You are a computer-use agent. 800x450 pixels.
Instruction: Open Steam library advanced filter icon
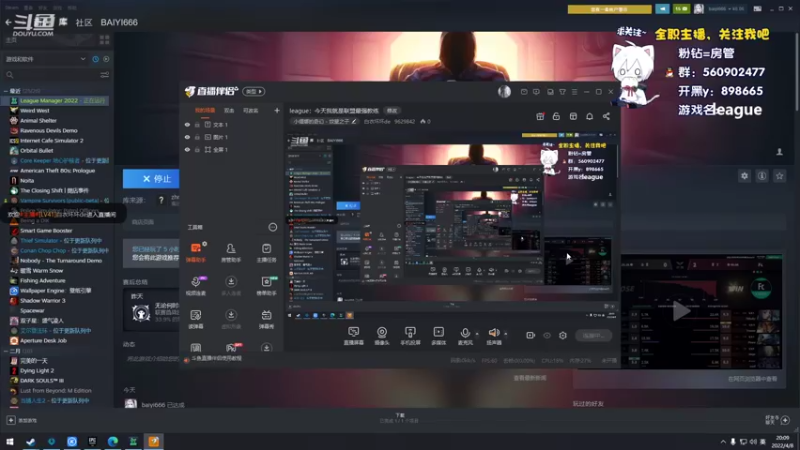(105, 75)
